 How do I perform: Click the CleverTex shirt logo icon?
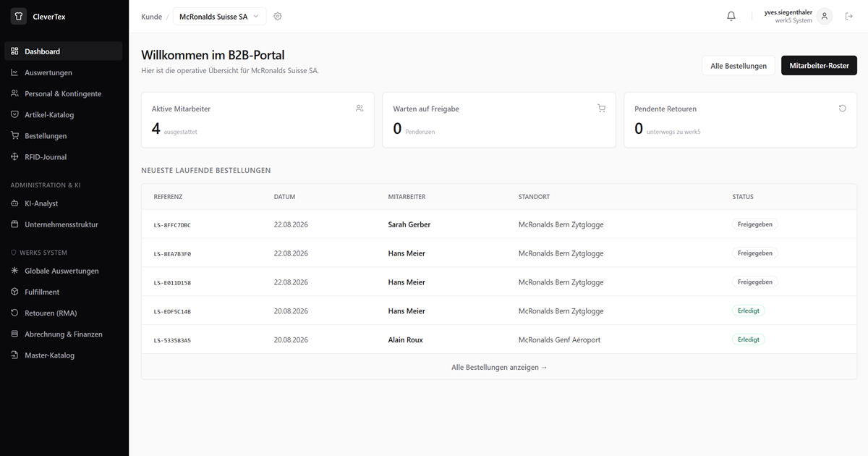18,16
